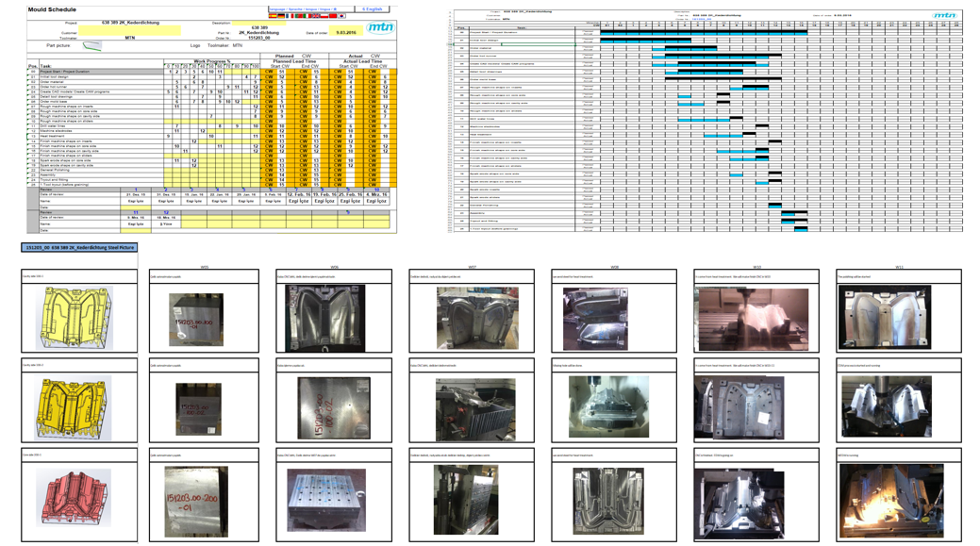Open the English language selector
The height and width of the screenshot is (546, 980).
click(x=372, y=9)
